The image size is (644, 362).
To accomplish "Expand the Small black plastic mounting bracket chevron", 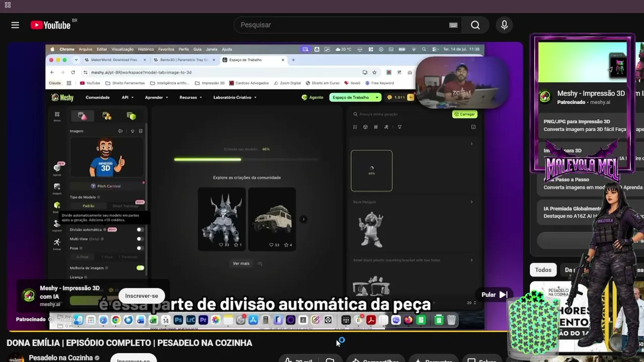I will point(471,260).
